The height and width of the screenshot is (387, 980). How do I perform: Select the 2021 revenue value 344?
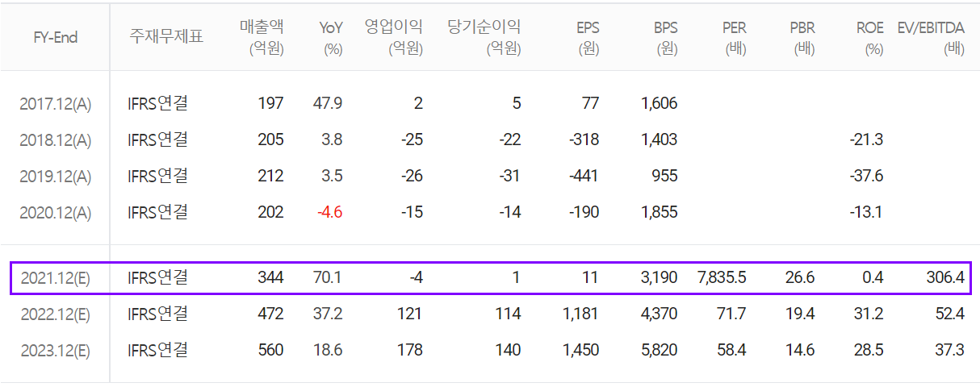click(x=270, y=277)
